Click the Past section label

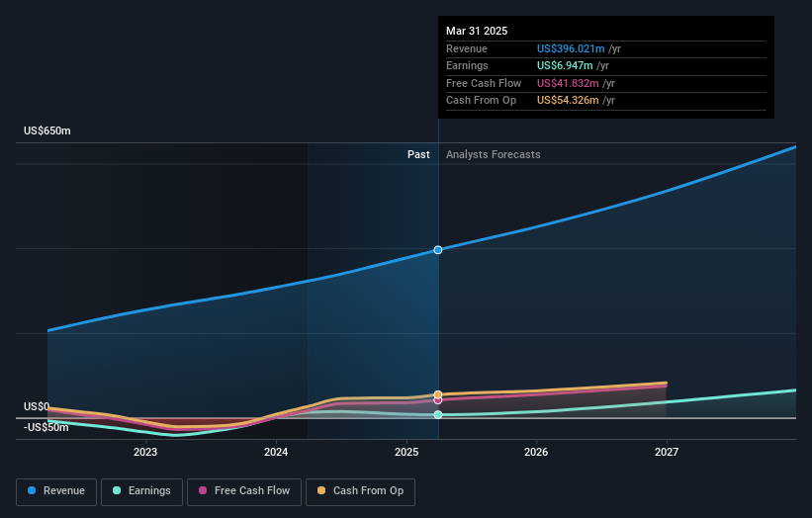[418, 154]
